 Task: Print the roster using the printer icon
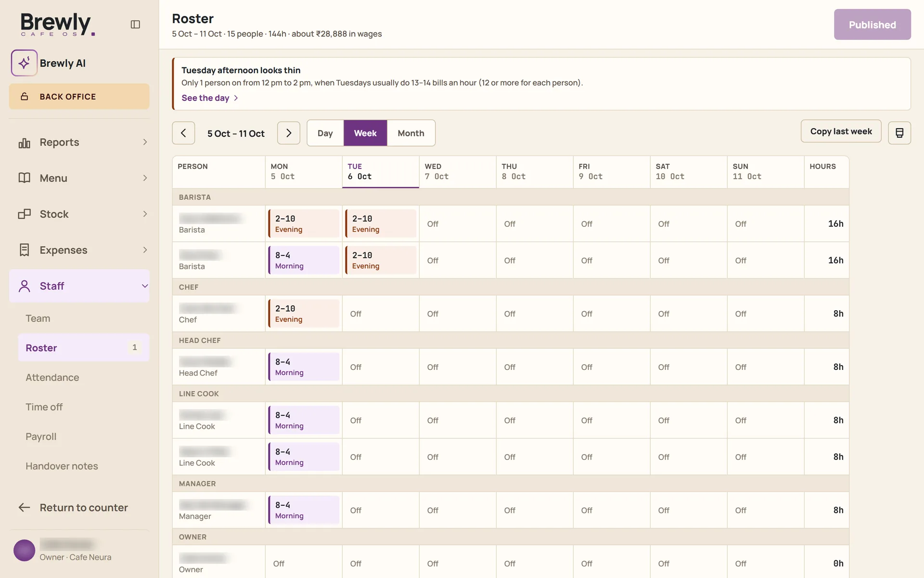[x=899, y=133]
